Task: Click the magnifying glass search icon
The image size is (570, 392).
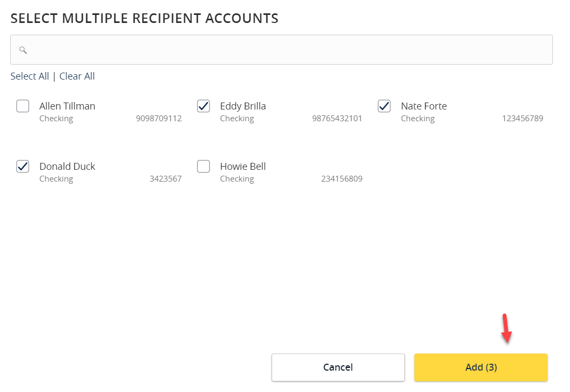Action: click(23, 50)
